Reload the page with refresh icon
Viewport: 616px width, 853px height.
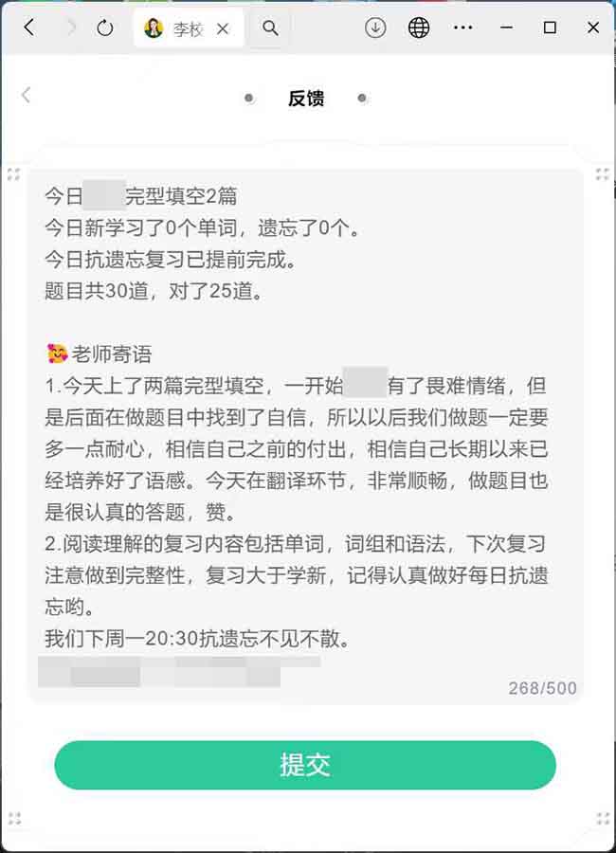tap(104, 27)
